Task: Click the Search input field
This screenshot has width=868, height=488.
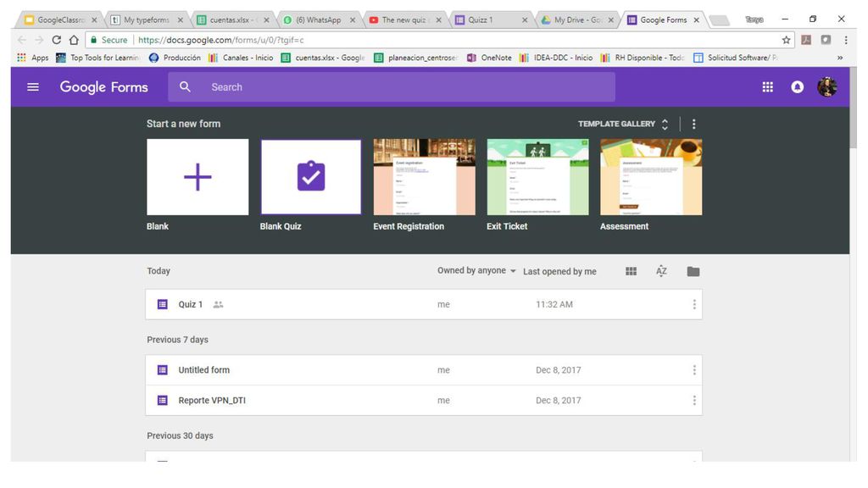Action: tap(392, 87)
